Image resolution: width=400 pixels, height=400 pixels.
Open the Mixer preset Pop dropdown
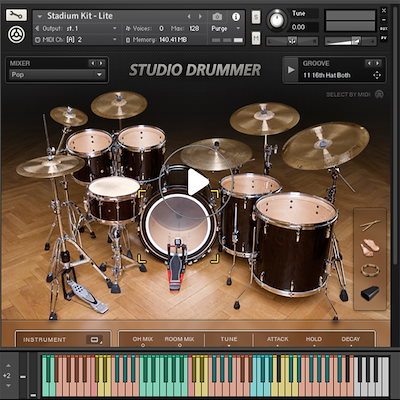point(56,75)
